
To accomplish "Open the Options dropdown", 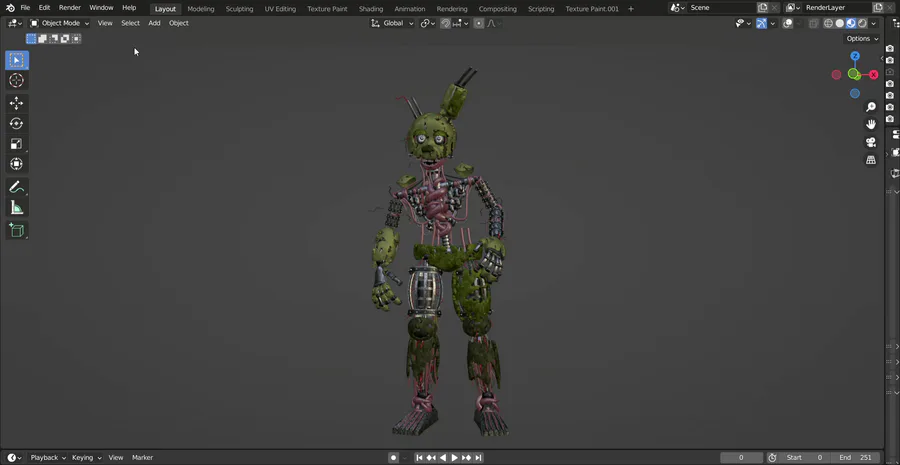I will click(862, 38).
